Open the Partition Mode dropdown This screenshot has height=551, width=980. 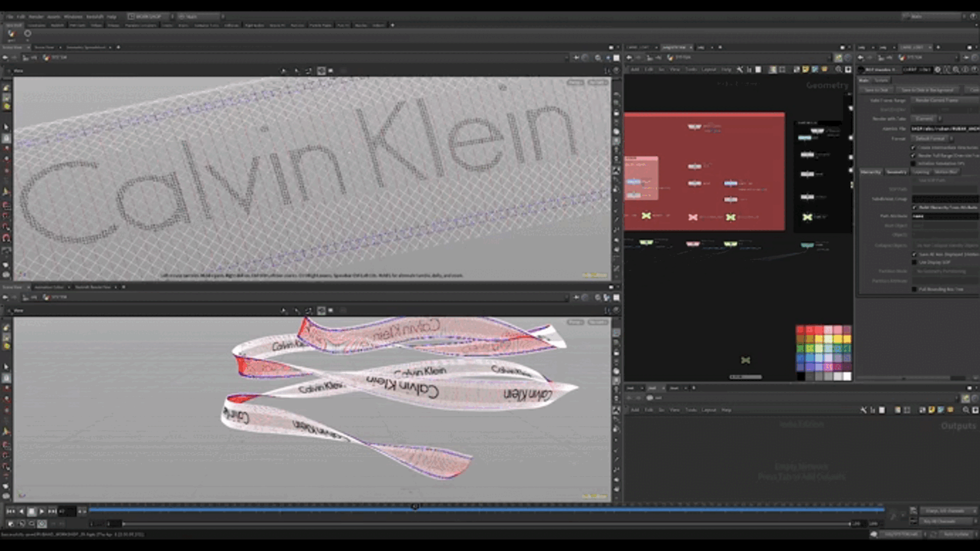(x=945, y=271)
